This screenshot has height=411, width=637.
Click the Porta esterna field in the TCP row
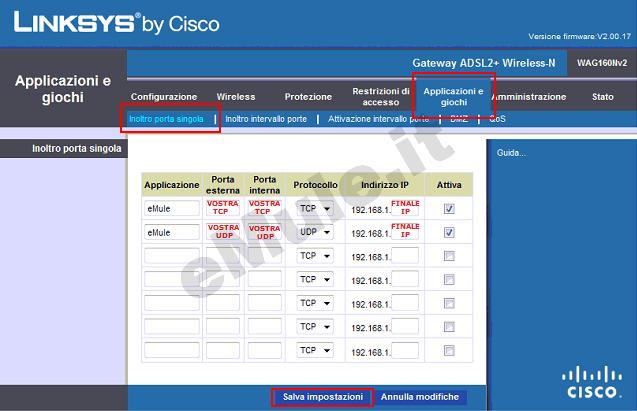point(223,208)
